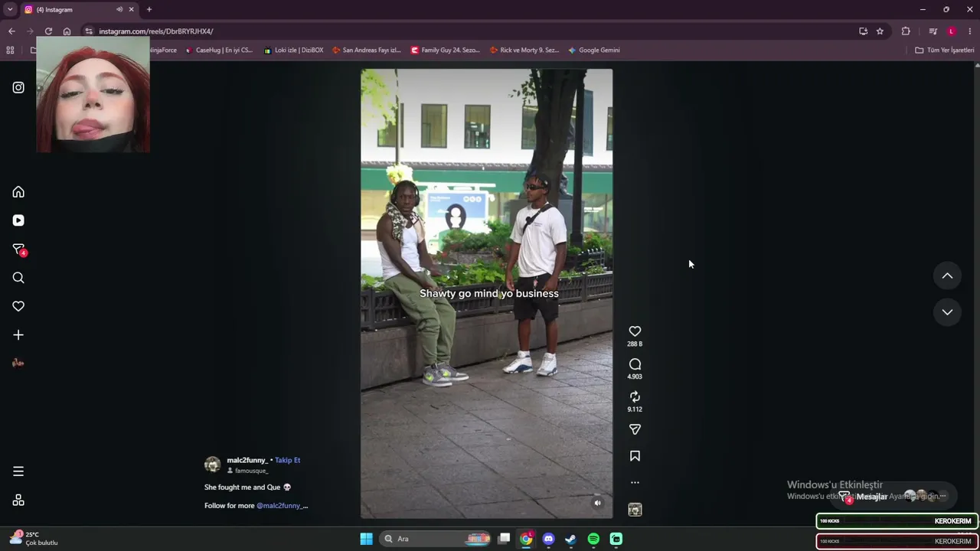Open the sidebar hamburger More menu
Image resolution: width=980 pixels, height=551 pixels.
(18, 471)
